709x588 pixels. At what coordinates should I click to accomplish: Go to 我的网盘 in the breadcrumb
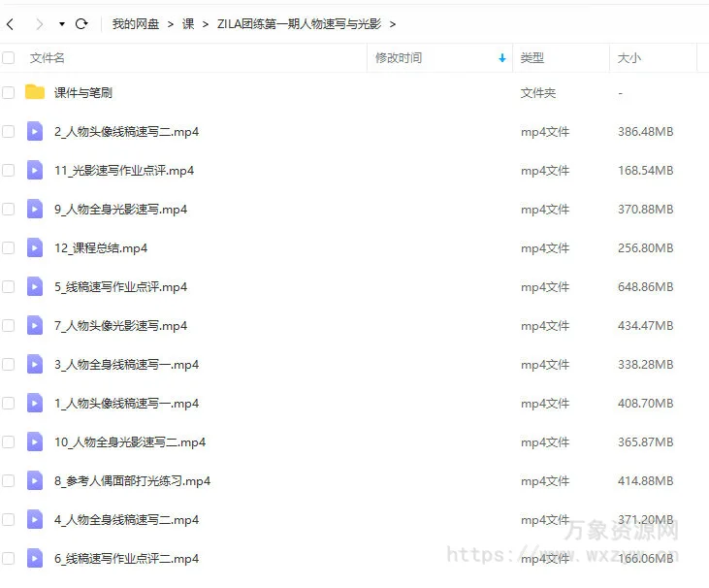[136, 23]
